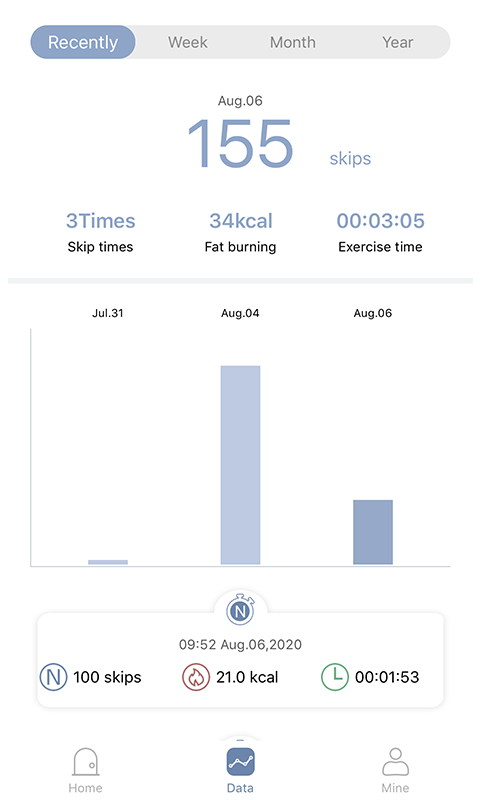The image size is (480, 800).
Task: Select the Aug.06 bar in chart
Action: click(373, 532)
